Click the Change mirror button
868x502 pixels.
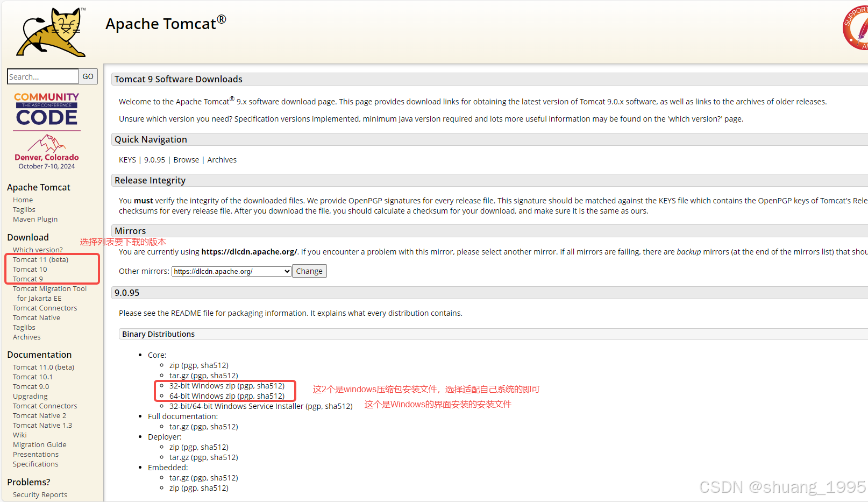[309, 271]
